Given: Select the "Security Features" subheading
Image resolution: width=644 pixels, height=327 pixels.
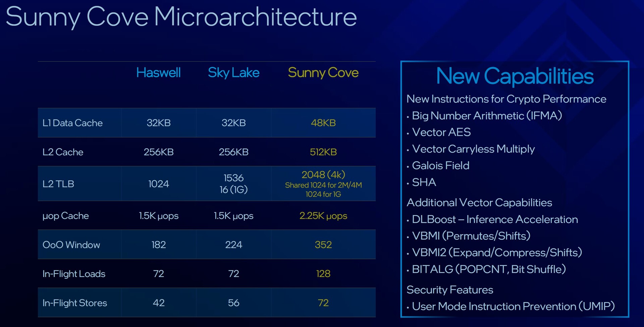Looking at the screenshot, I should [x=450, y=290].
